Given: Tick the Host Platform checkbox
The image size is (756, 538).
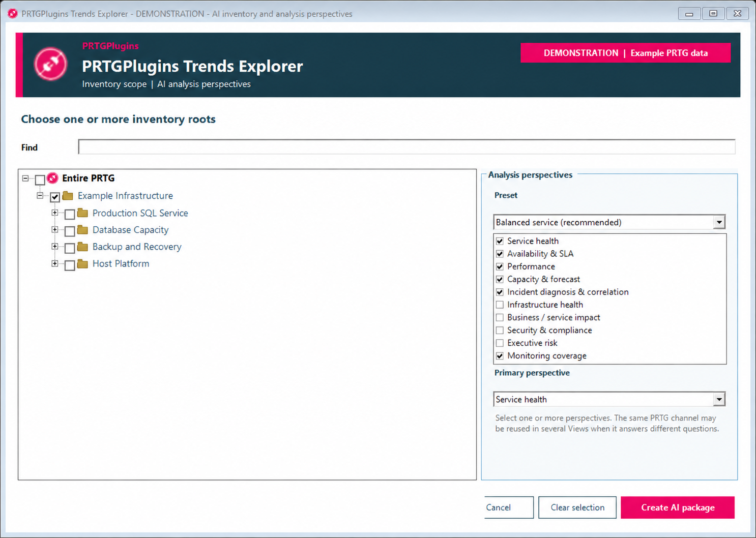Looking at the screenshot, I should point(70,264).
